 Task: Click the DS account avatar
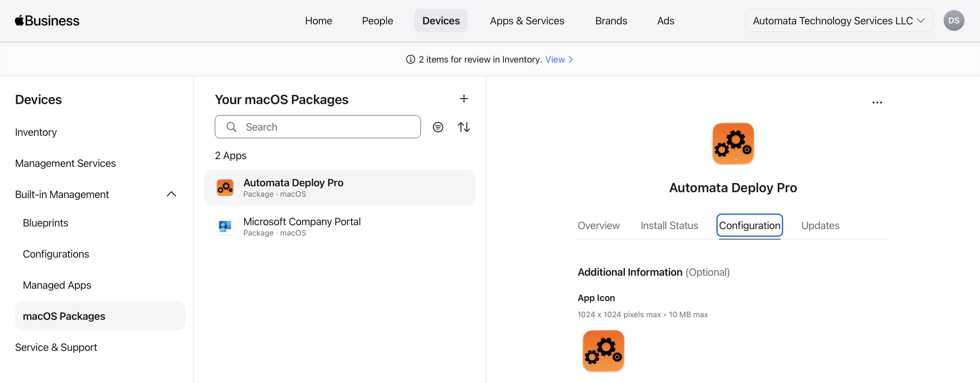tap(953, 21)
